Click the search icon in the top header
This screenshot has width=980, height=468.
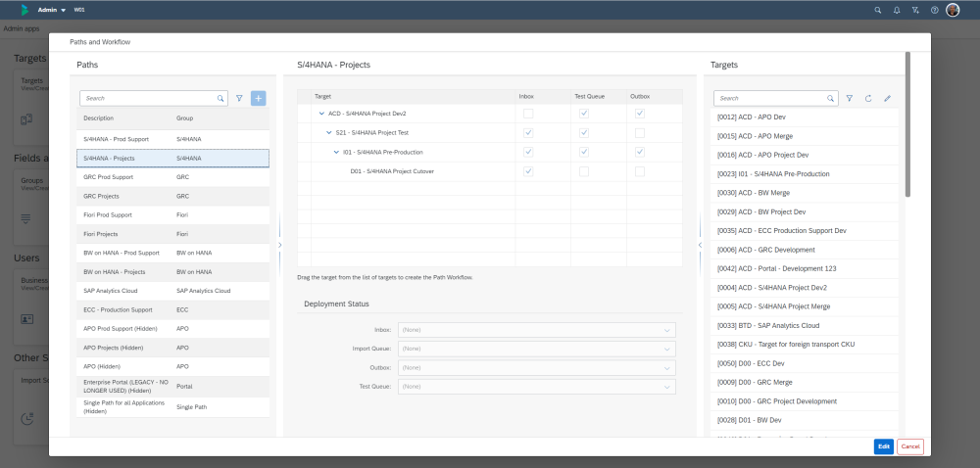point(877,10)
